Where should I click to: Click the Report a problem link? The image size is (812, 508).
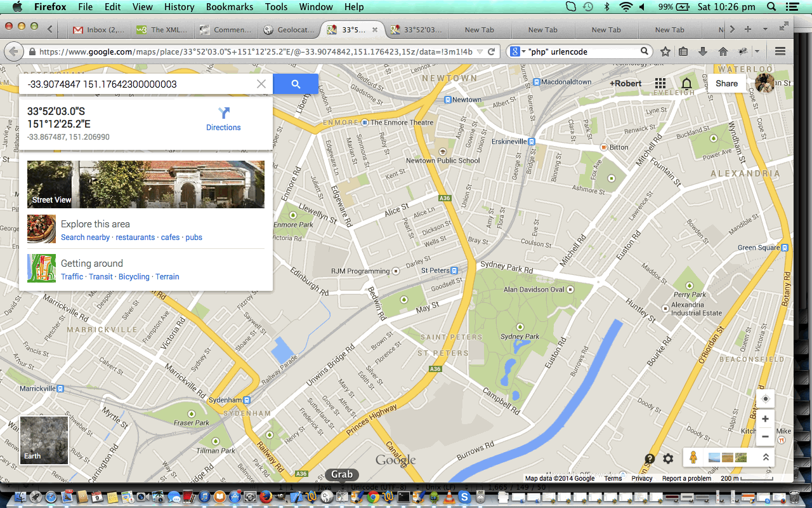coord(686,479)
